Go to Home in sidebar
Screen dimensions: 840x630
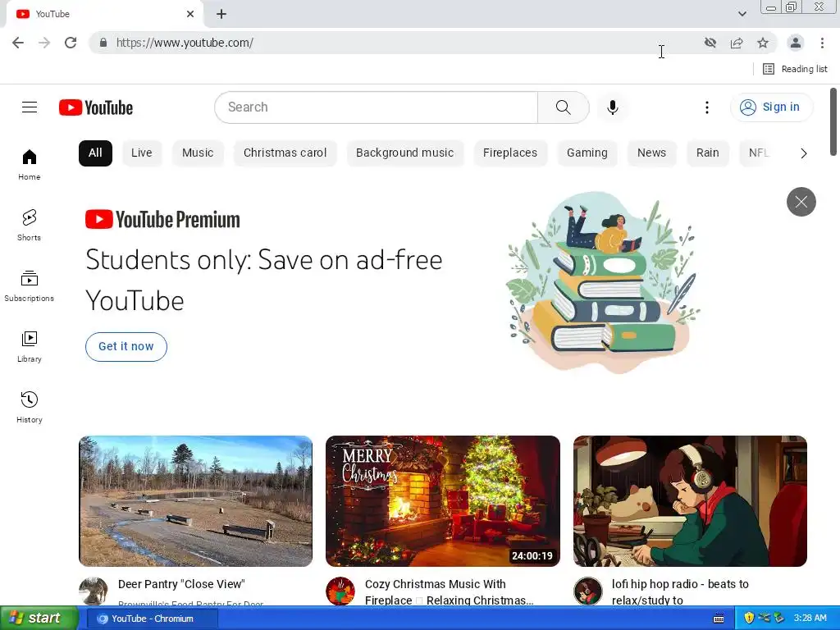click(29, 164)
